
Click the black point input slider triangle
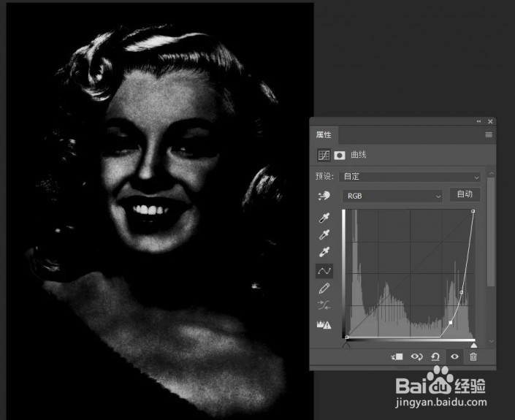point(346,345)
